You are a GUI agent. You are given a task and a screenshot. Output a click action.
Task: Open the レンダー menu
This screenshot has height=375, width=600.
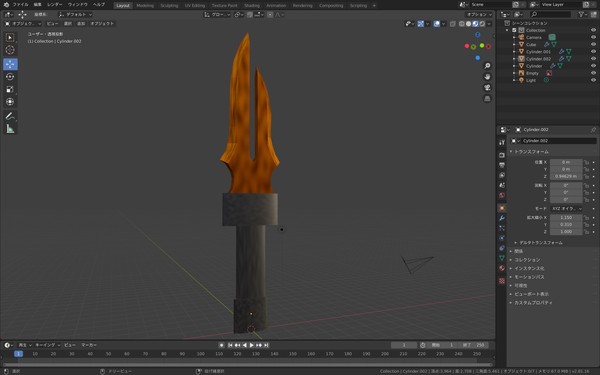pos(54,5)
